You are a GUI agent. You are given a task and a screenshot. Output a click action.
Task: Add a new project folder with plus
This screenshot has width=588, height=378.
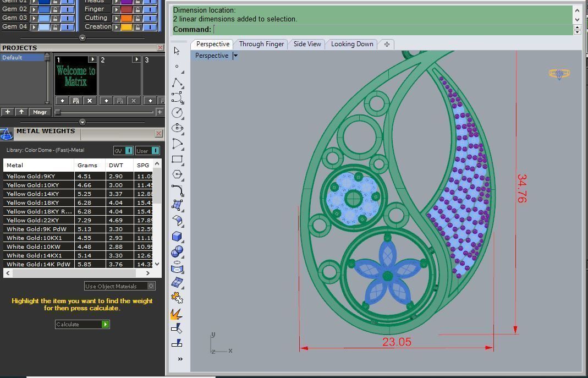[8, 112]
